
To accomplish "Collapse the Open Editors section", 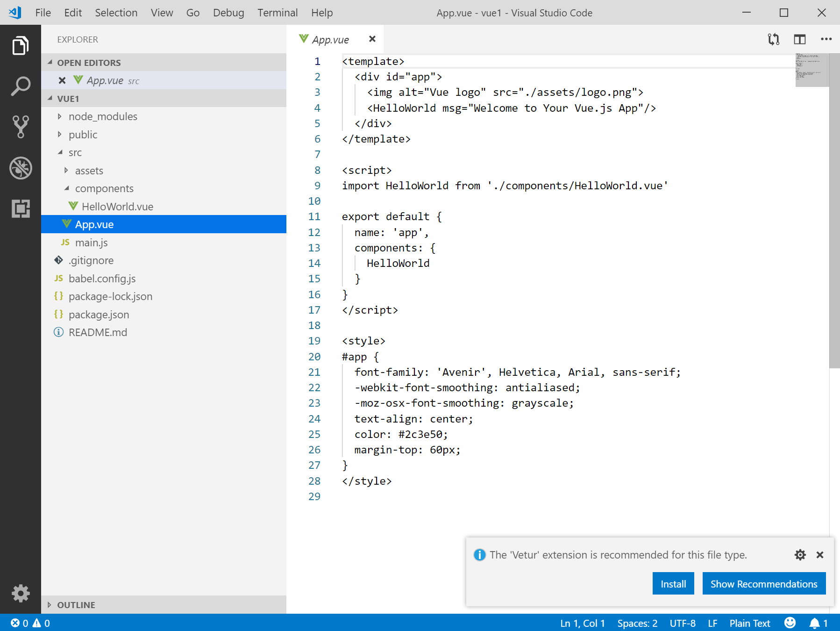I will coord(164,62).
